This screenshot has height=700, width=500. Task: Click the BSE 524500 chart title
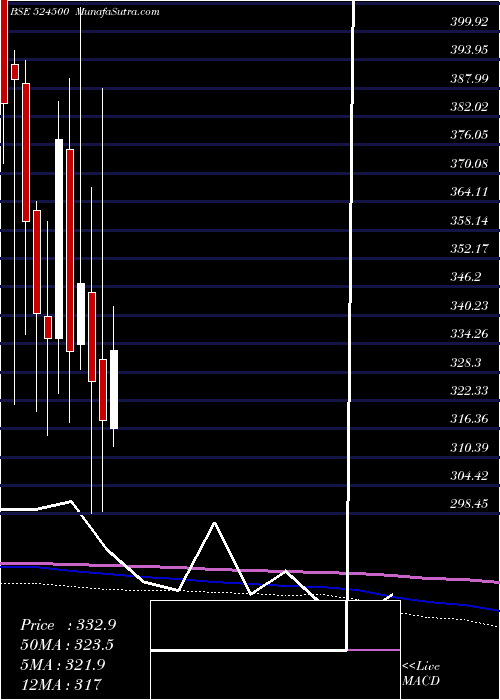(39, 12)
